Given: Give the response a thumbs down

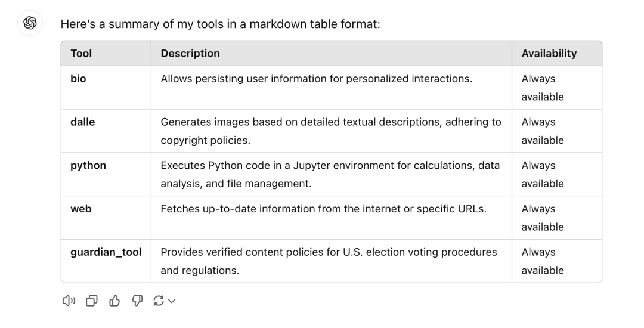Looking at the screenshot, I should pos(137,301).
